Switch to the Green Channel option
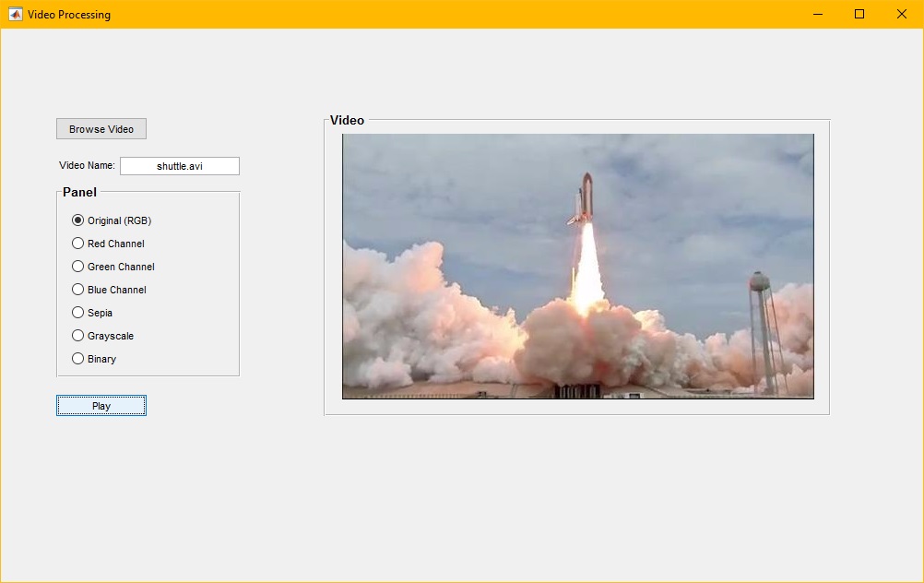This screenshot has width=924, height=583. pos(78,267)
